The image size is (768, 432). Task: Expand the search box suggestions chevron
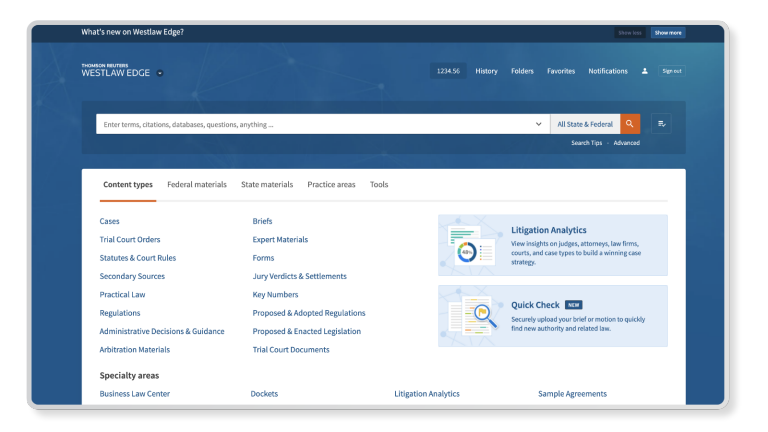point(539,125)
